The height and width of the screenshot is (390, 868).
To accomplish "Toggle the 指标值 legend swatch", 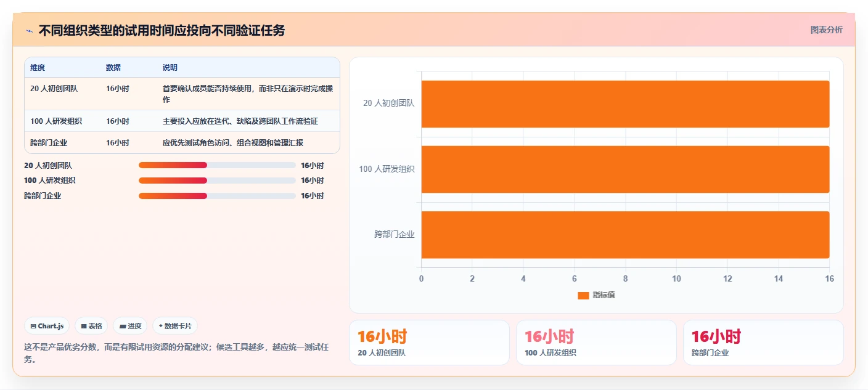I will click(x=583, y=295).
